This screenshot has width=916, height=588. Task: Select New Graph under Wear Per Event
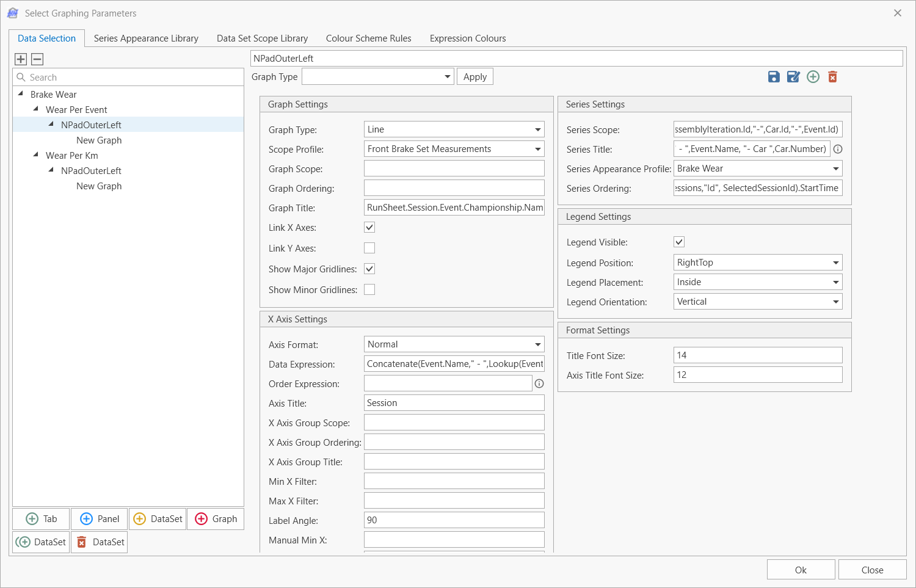(99, 140)
